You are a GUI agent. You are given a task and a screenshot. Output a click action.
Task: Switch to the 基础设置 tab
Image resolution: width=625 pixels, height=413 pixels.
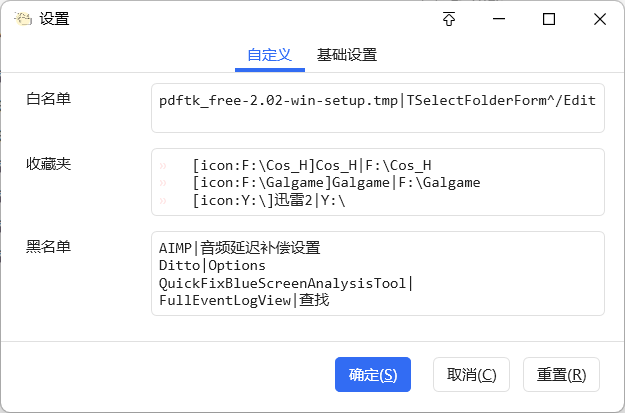pyautogui.click(x=347, y=55)
